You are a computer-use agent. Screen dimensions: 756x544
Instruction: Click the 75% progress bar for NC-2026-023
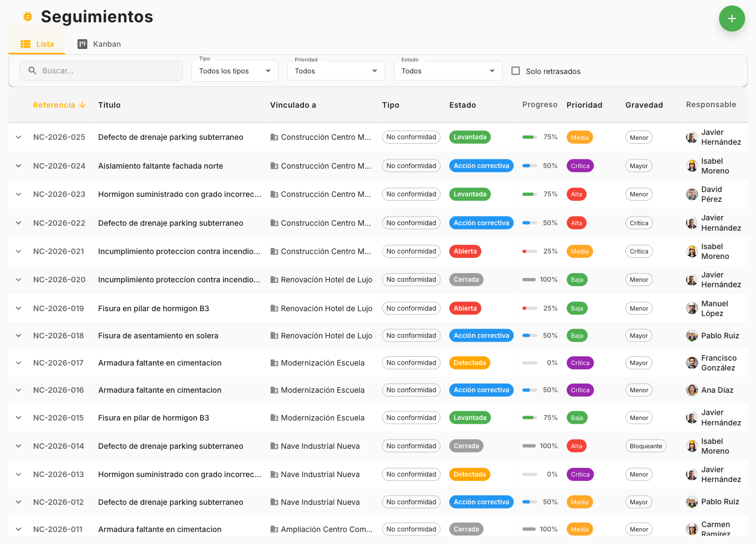pos(529,194)
